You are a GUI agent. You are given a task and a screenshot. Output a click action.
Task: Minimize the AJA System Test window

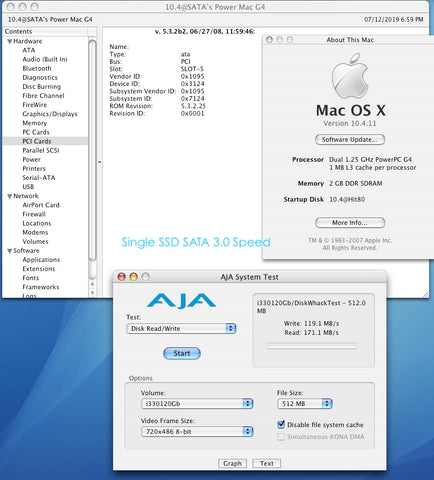(134, 277)
